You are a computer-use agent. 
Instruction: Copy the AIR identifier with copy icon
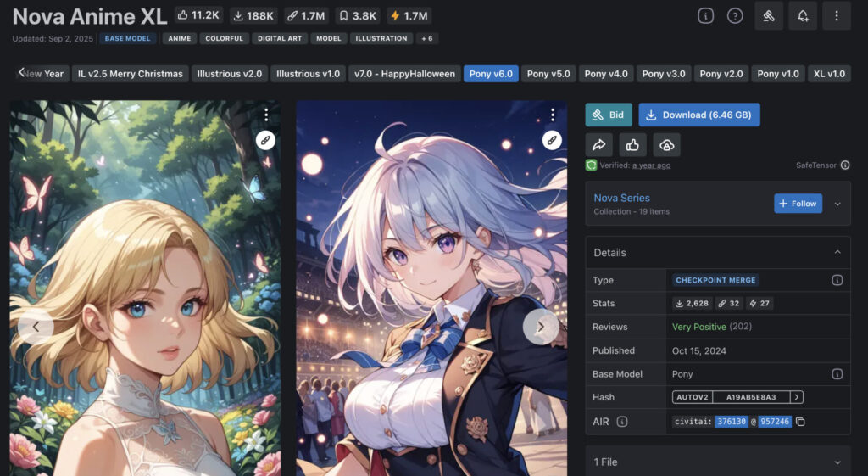coord(800,422)
